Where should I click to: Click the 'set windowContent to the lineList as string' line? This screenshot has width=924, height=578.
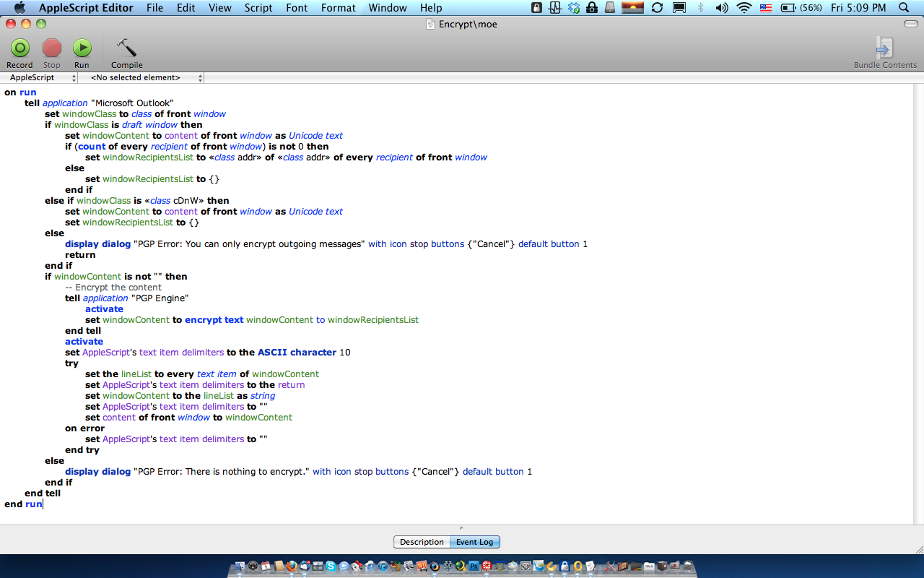180,396
